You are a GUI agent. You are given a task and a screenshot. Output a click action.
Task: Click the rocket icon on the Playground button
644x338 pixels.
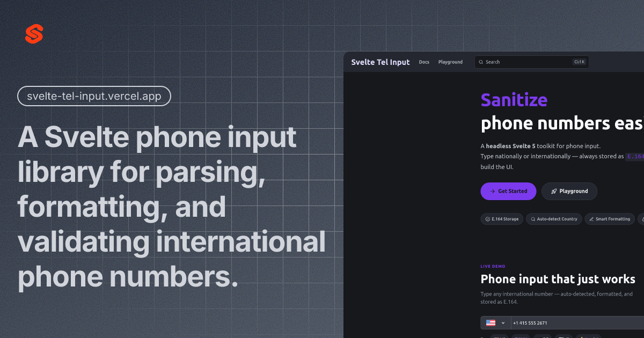(554, 192)
